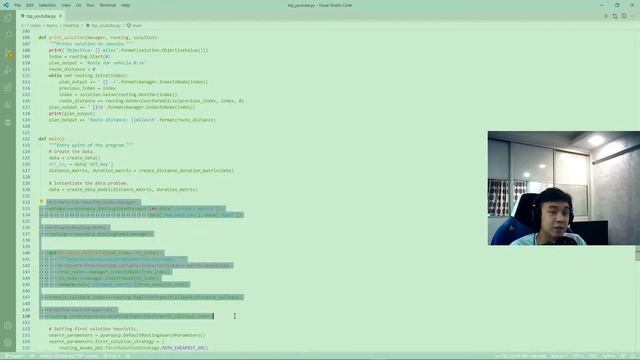Open Source Control view with pending badge
The width and height of the screenshot is (640, 360).
[x=8, y=53]
